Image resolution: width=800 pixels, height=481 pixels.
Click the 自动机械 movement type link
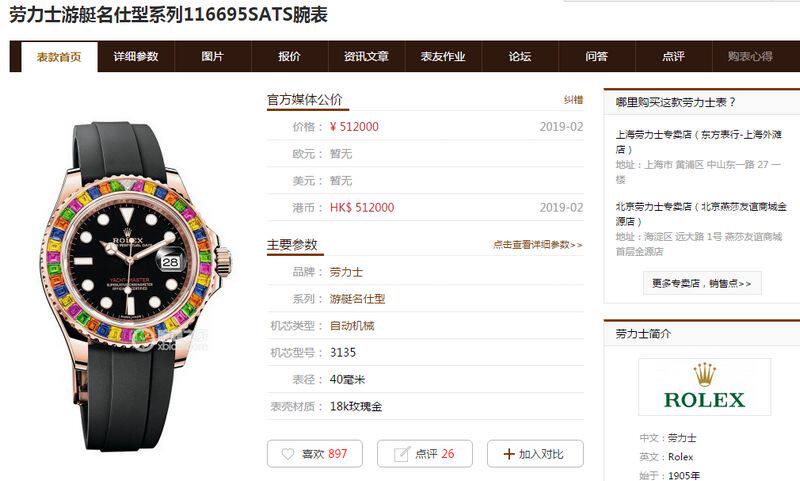[x=352, y=325]
